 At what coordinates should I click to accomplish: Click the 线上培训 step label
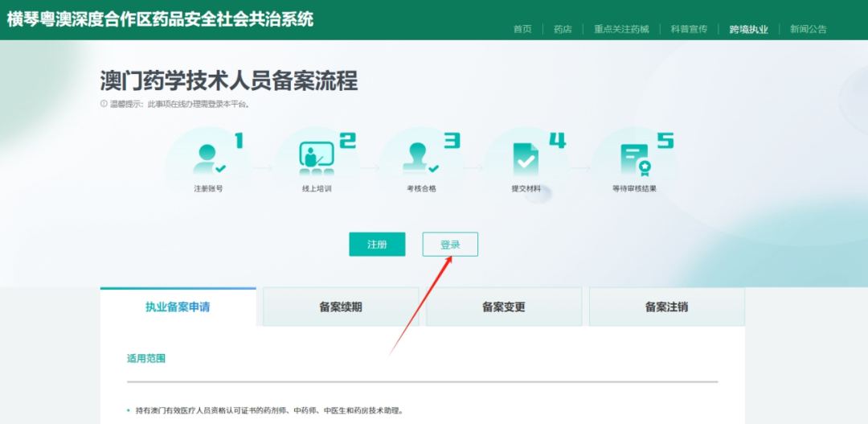coord(317,188)
